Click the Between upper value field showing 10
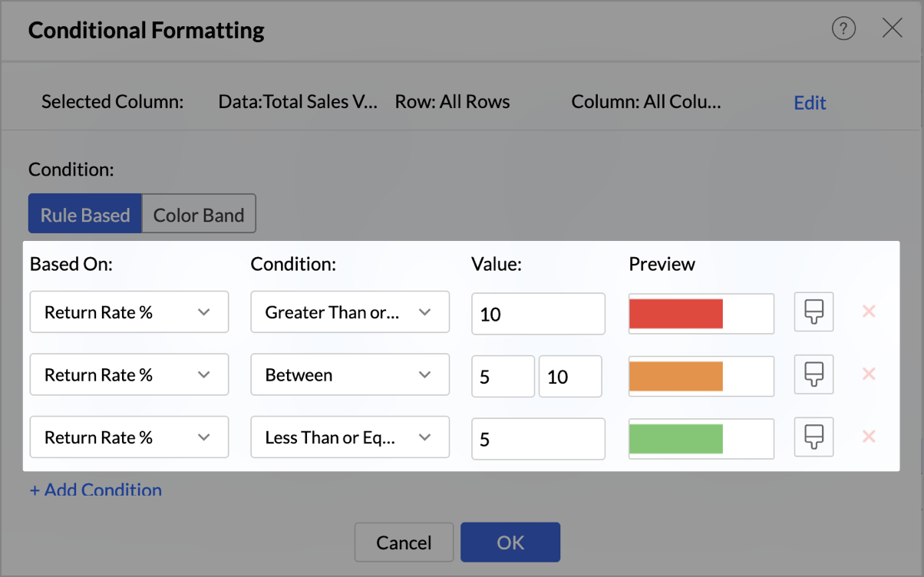This screenshot has width=924, height=577. click(x=569, y=377)
